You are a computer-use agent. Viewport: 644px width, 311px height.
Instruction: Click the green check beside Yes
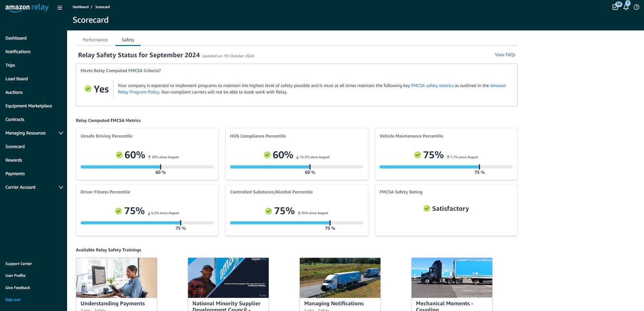[x=88, y=89]
